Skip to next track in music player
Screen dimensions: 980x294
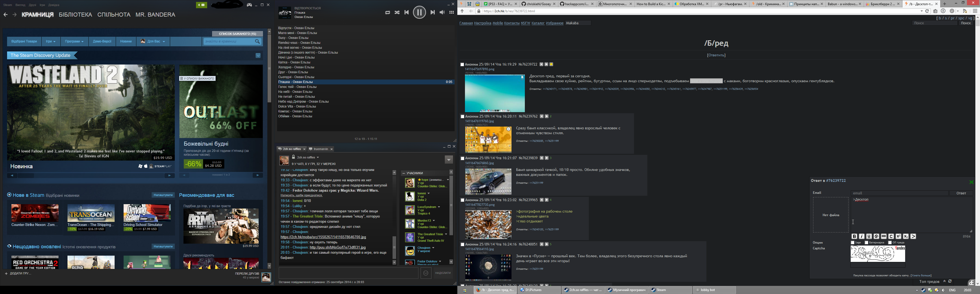coord(433,13)
